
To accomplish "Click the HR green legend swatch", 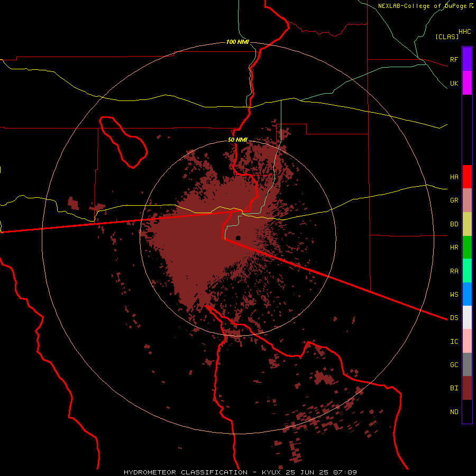I will [x=467, y=248].
